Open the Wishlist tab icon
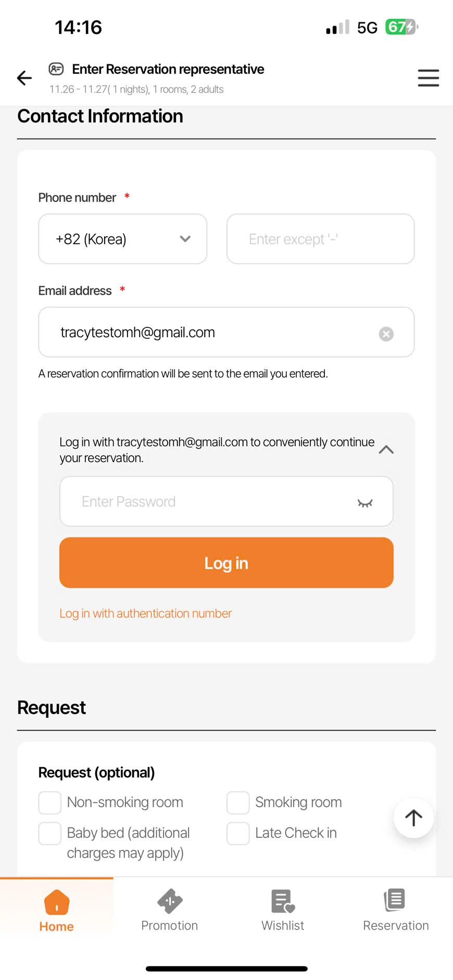The image size is (453, 980). (x=283, y=901)
